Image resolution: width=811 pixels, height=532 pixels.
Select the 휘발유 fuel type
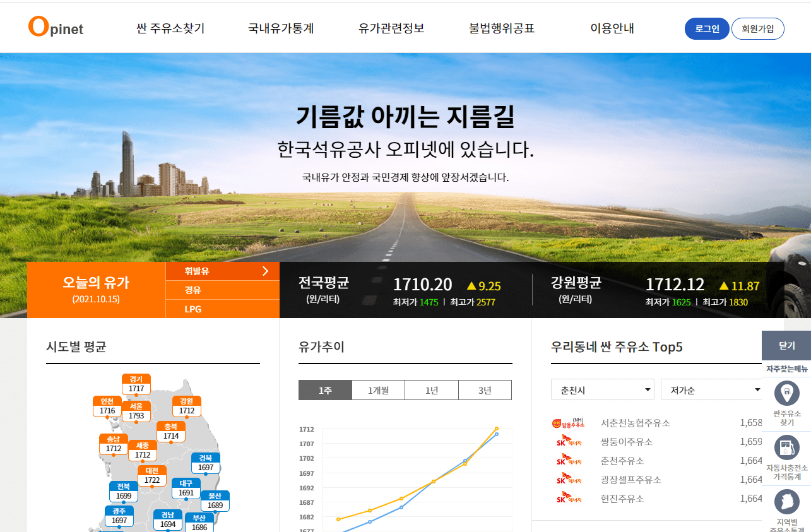(x=222, y=271)
